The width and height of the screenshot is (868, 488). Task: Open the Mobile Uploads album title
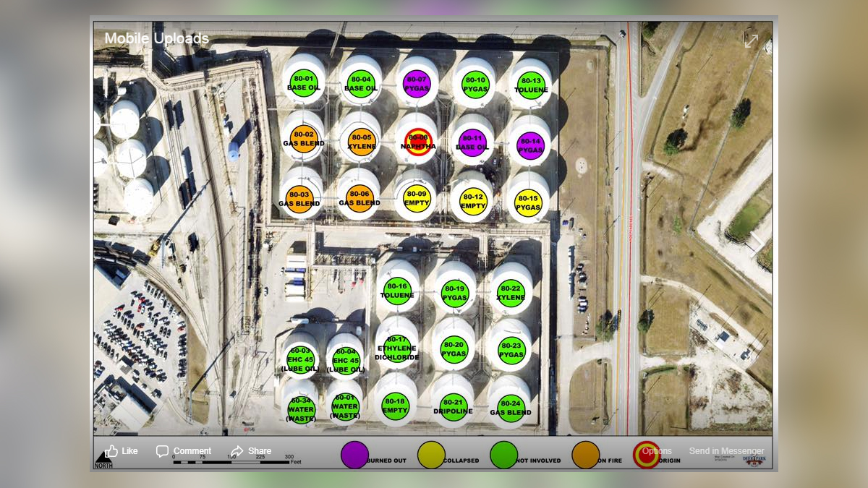point(157,38)
